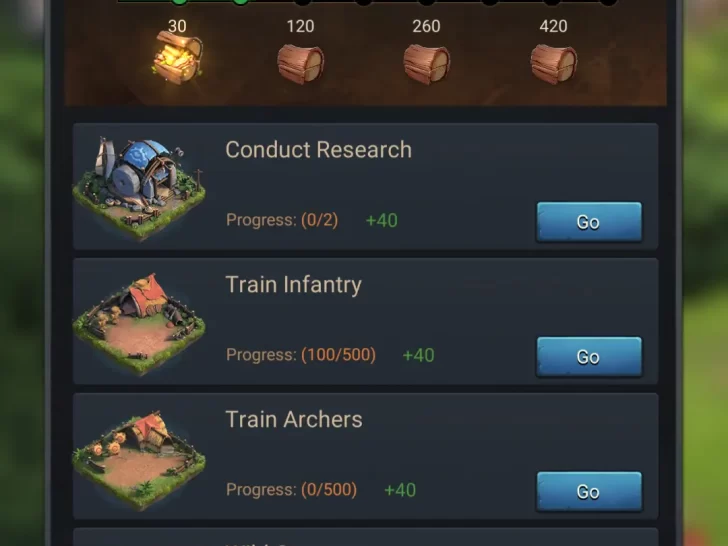Tap the partially visible task card at bottom
This screenshot has width=728, height=546.
[x=365, y=537]
